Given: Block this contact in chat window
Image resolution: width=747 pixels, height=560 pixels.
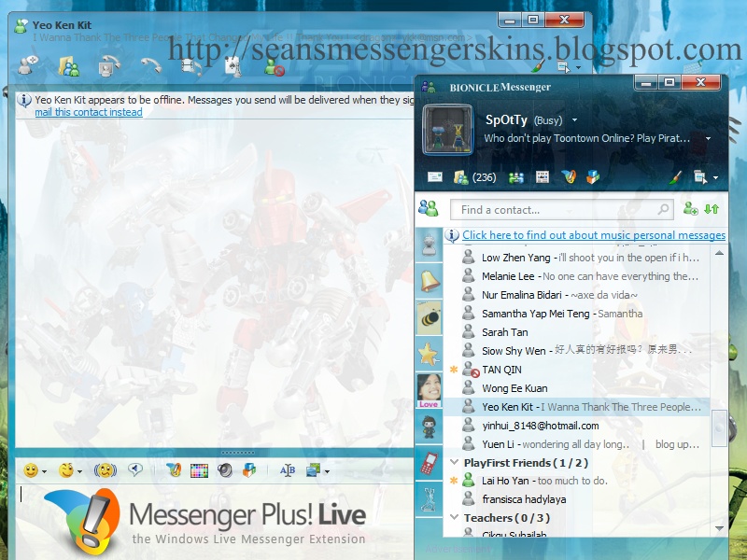Looking at the screenshot, I should coord(275,66).
